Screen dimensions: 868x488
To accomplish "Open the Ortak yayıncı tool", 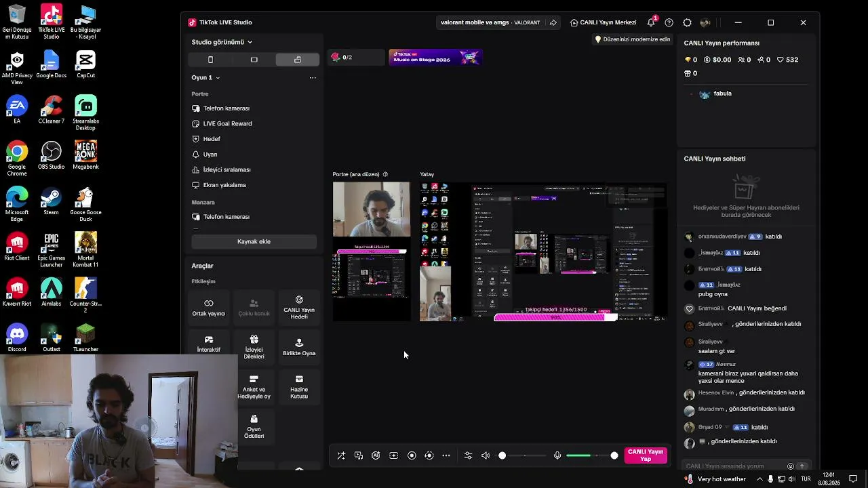I will [x=209, y=307].
